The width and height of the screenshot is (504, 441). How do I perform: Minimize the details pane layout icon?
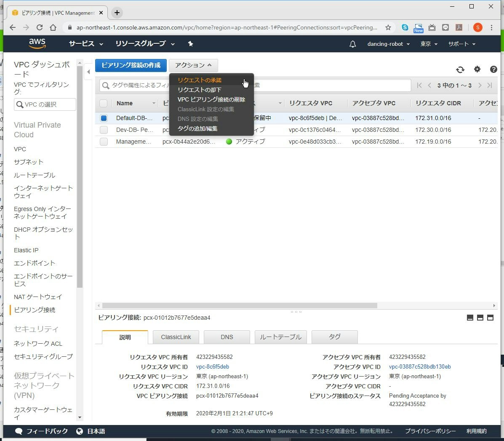coord(470,318)
